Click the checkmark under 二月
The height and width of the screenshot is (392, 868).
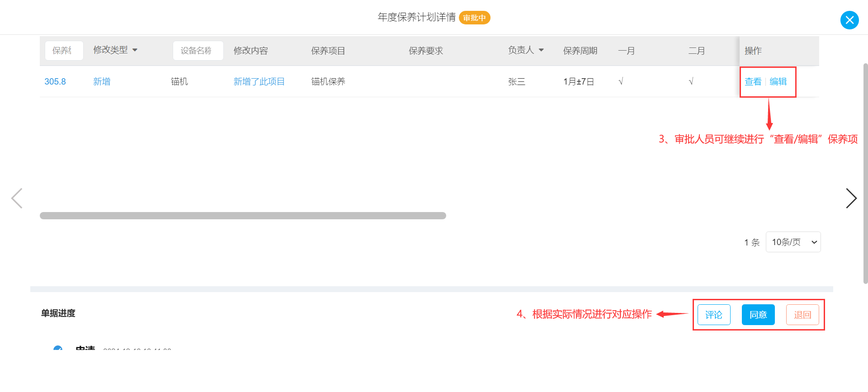click(691, 81)
